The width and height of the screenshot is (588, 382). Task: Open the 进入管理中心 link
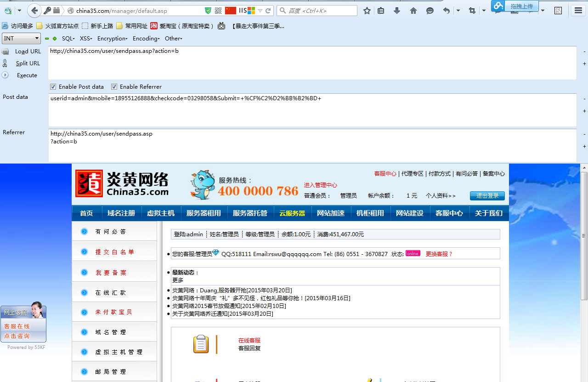321,185
